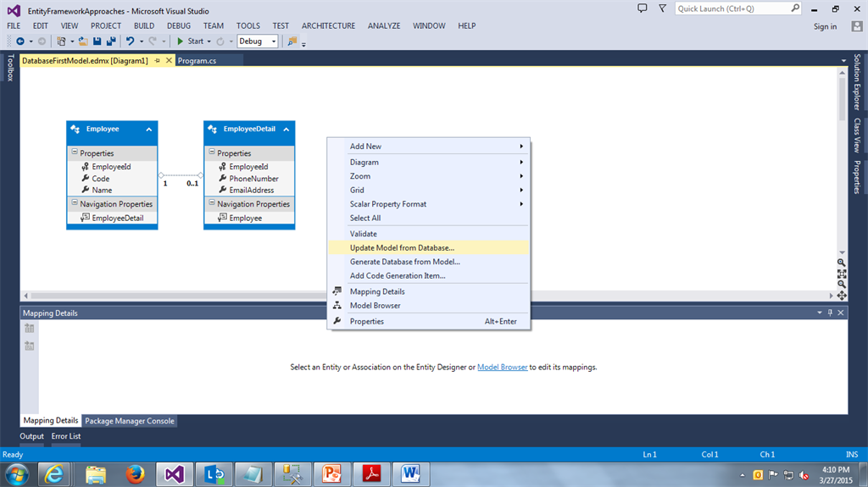Pin the Mapping Details panel
This screenshot has width=868, height=487.
tap(830, 313)
